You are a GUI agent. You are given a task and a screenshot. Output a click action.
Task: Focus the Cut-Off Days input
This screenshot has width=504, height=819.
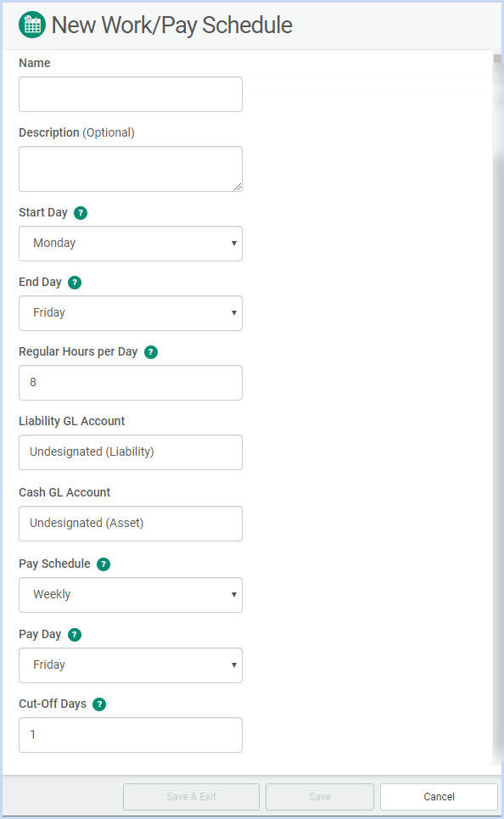[x=131, y=735]
